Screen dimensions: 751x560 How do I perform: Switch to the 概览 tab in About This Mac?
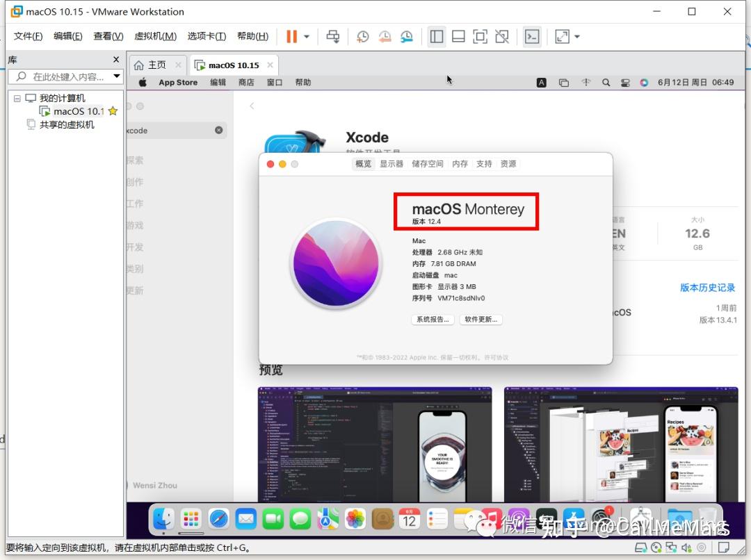(x=363, y=164)
